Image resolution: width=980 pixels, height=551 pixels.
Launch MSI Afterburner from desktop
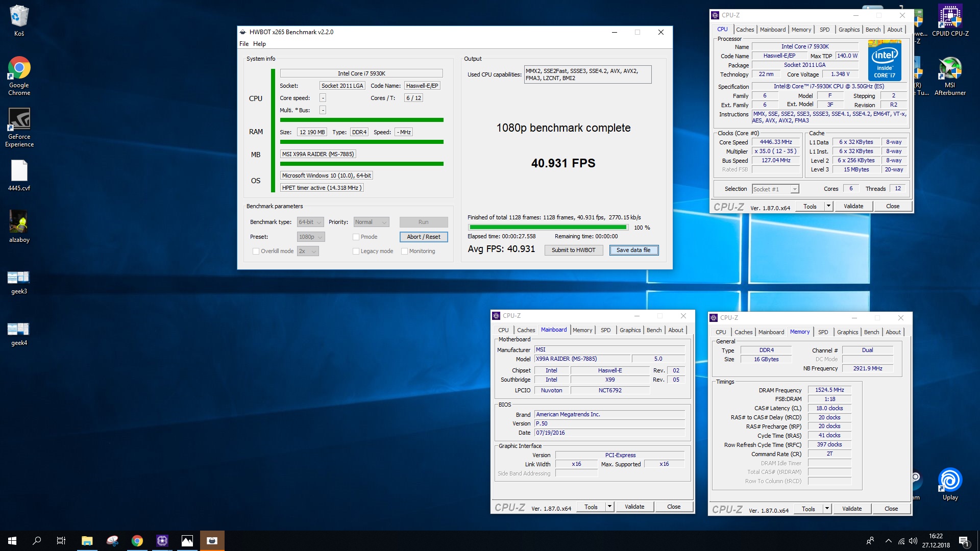coord(950,76)
